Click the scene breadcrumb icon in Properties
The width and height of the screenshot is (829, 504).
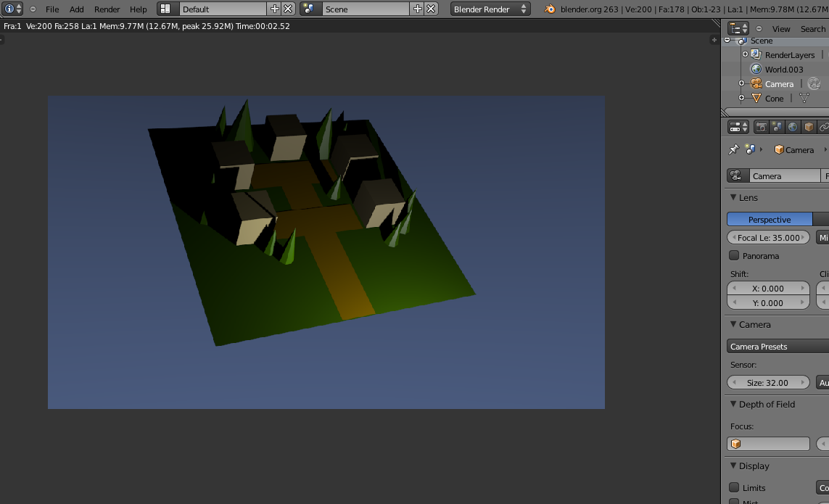(x=750, y=149)
